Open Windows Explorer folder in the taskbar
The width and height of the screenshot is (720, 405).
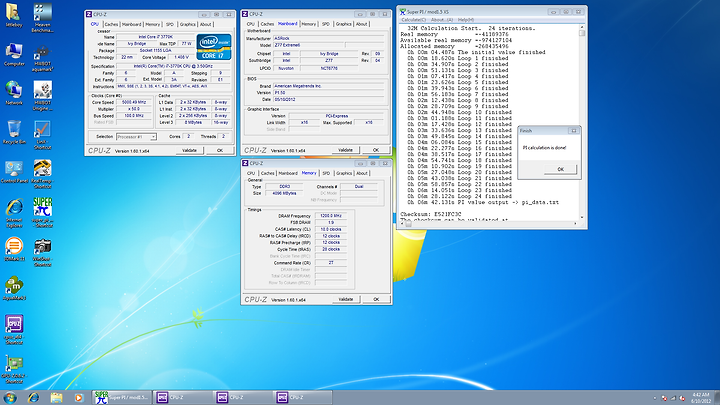tap(56, 397)
